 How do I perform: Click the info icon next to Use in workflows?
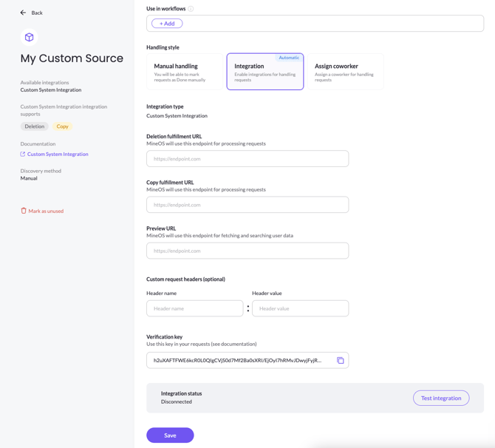pyautogui.click(x=191, y=9)
